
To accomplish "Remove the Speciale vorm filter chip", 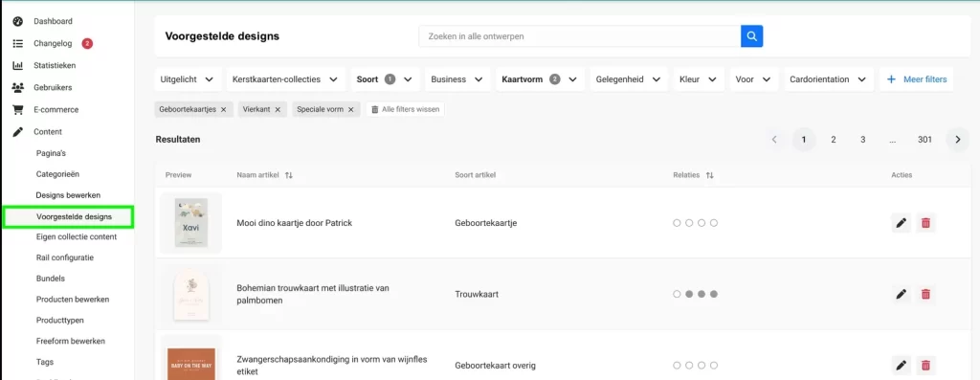I will click(x=350, y=109).
